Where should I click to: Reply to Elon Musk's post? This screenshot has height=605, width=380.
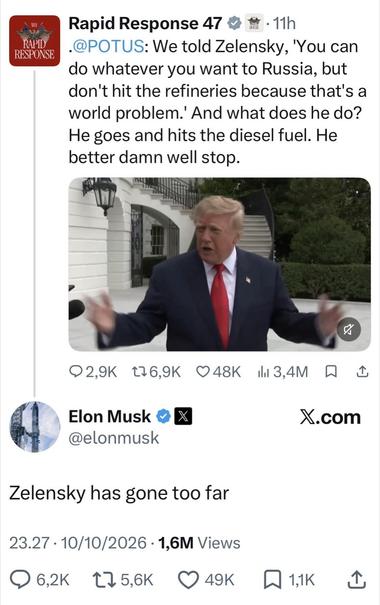[39, 580]
